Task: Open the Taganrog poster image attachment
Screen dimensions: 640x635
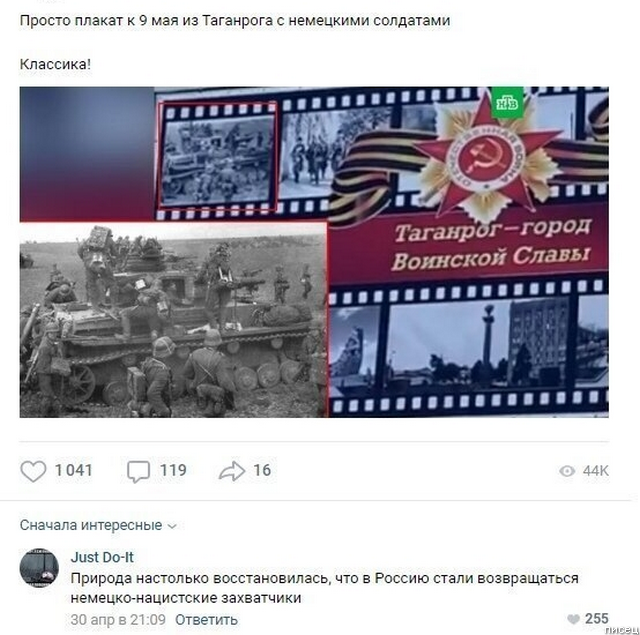Action: coord(314,252)
